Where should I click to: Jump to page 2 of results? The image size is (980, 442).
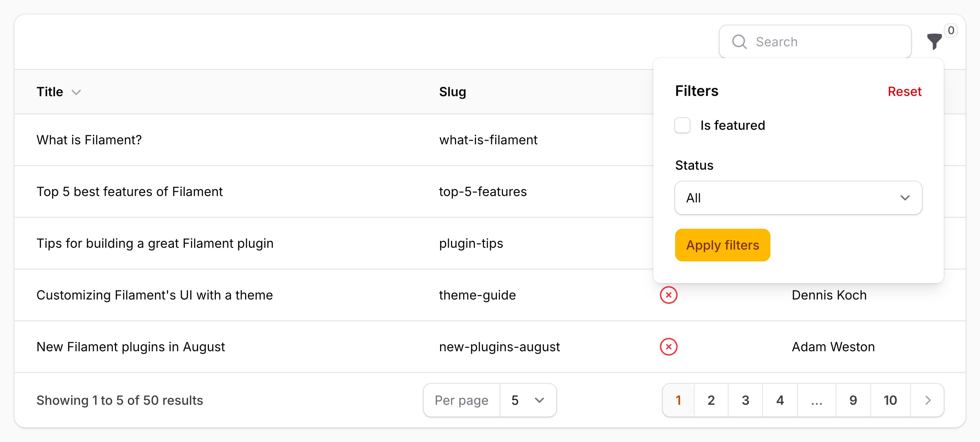click(711, 400)
